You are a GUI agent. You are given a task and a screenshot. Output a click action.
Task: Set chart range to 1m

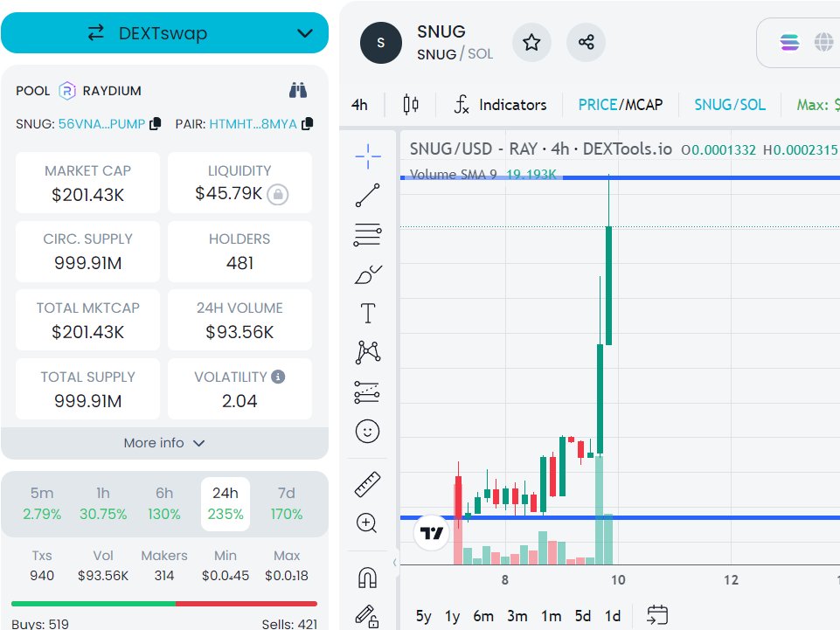coord(552,616)
